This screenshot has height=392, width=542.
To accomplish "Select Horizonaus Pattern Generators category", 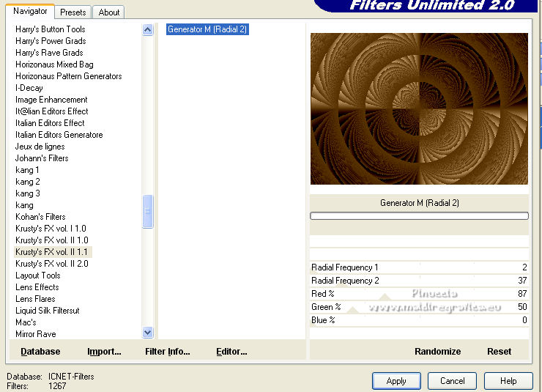I will tap(68, 76).
